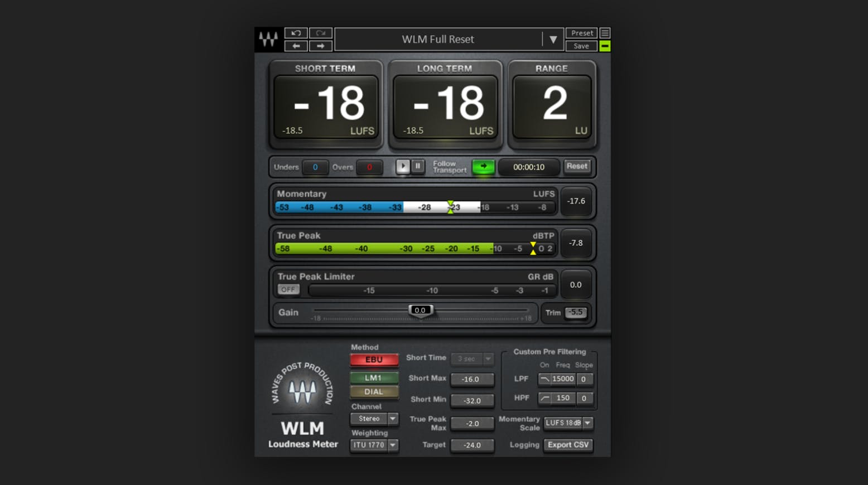Select the EBU method
The height and width of the screenshot is (485, 868).
click(x=374, y=360)
